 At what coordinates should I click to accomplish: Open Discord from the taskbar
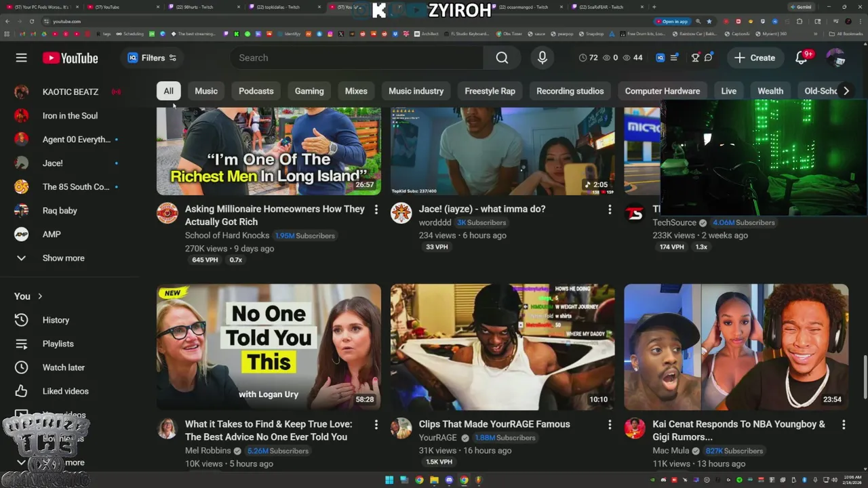pyautogui.click(x=449, y=480)
